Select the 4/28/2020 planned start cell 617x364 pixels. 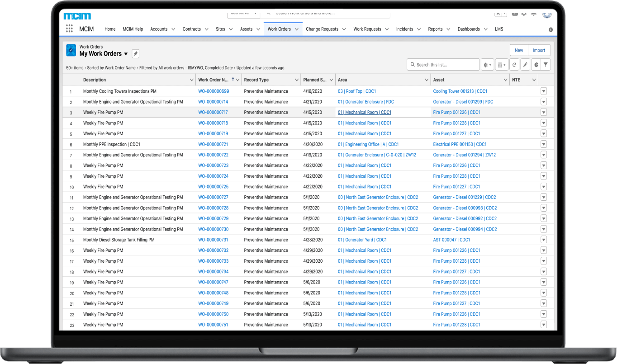tap(313, 240)
